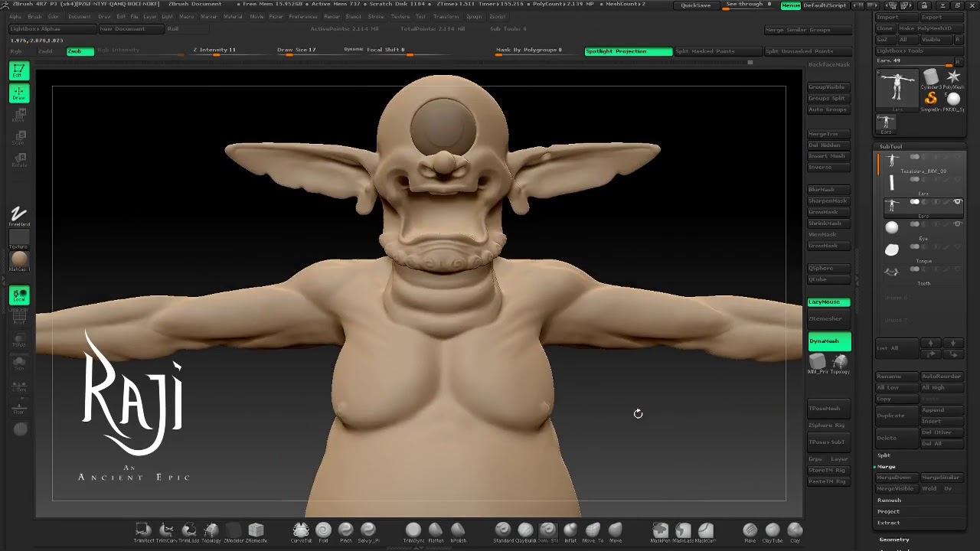
Task: Select the TrimCurve brush
Action: 166,530
